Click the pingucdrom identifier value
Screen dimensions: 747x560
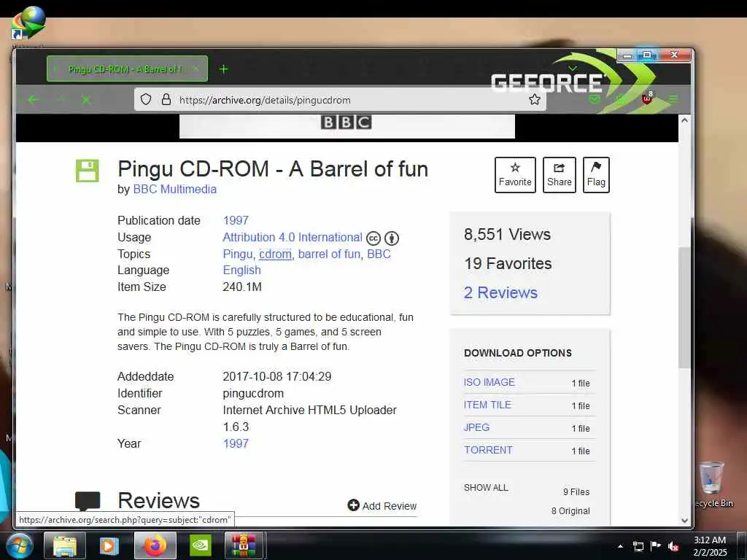253,393
